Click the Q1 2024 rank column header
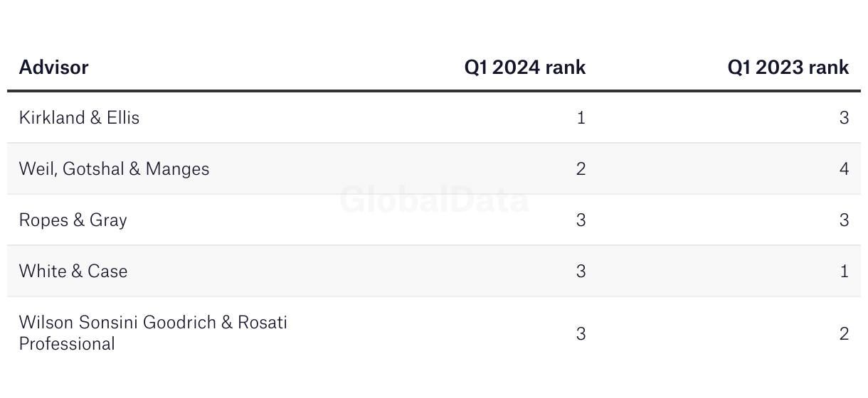The width and height of the screenshot is (868, 398). pos(525,68)
